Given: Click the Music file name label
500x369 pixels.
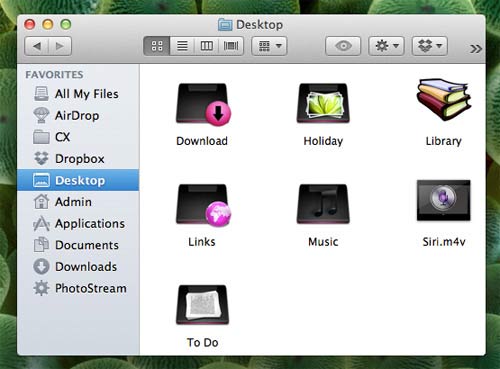Looking at the screenshot, I should pyautogui.click(x=323, y=242).
